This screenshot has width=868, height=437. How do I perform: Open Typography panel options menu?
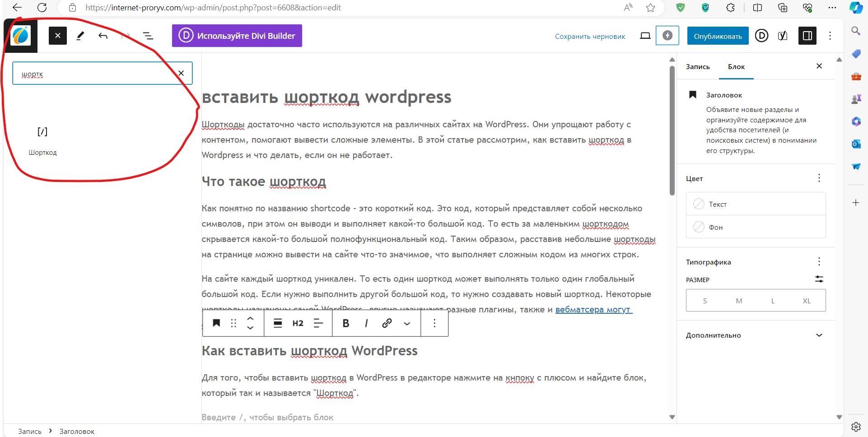(x=819, y=262)
